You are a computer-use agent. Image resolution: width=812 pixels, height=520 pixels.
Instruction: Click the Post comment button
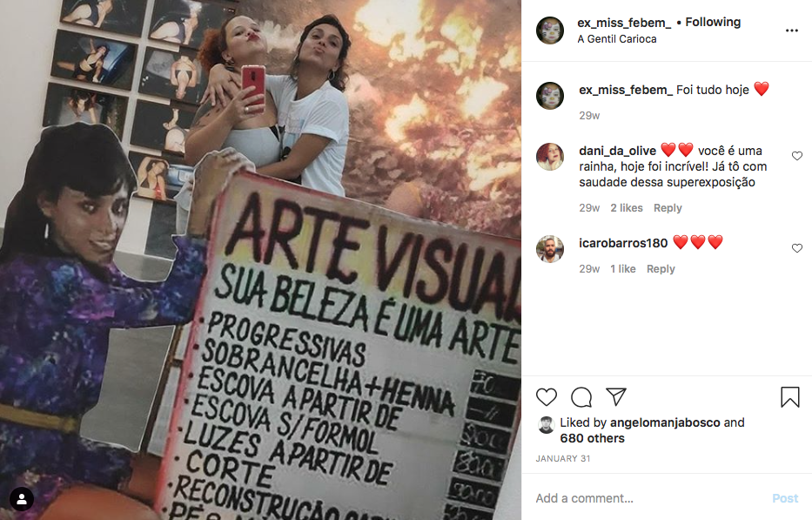(785, 498)
